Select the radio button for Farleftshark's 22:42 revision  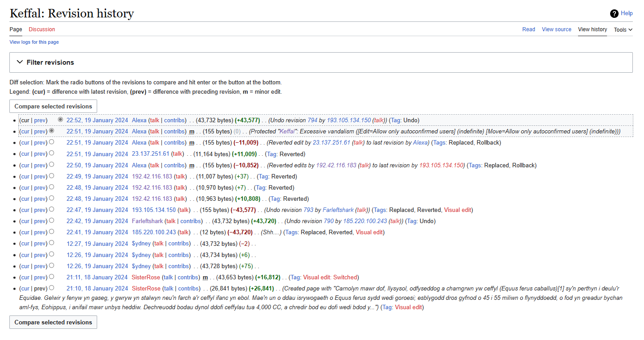click(x=52, y=220)
